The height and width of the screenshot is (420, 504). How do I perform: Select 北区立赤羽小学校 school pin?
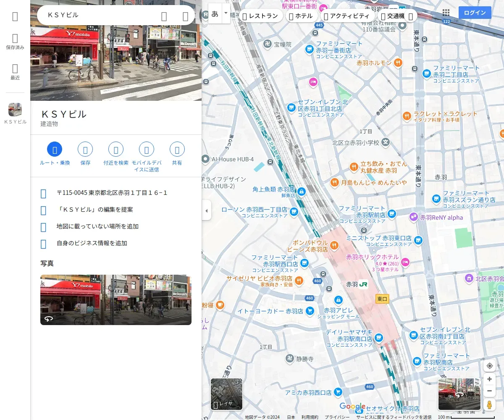386,142
